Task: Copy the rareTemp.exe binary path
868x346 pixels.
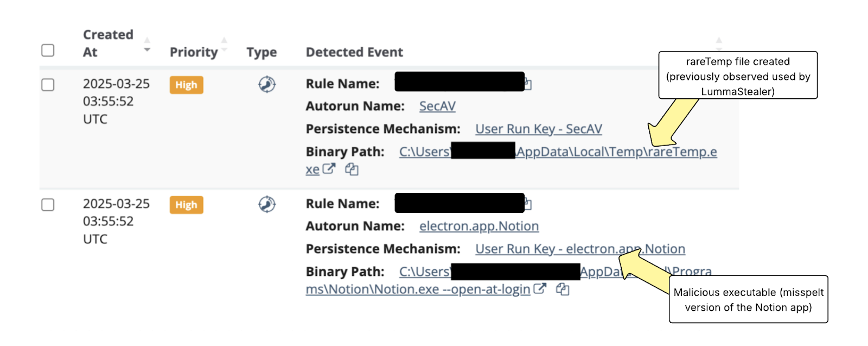Action: pos(352,169)
